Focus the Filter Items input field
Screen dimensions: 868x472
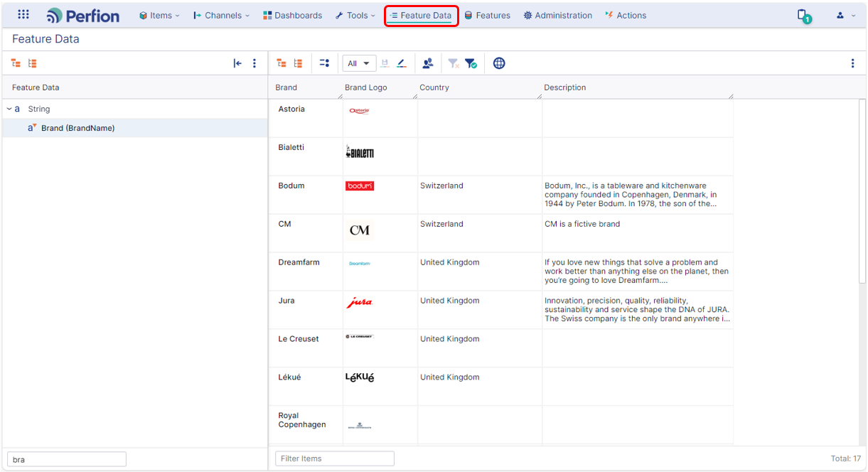(335, 458)
